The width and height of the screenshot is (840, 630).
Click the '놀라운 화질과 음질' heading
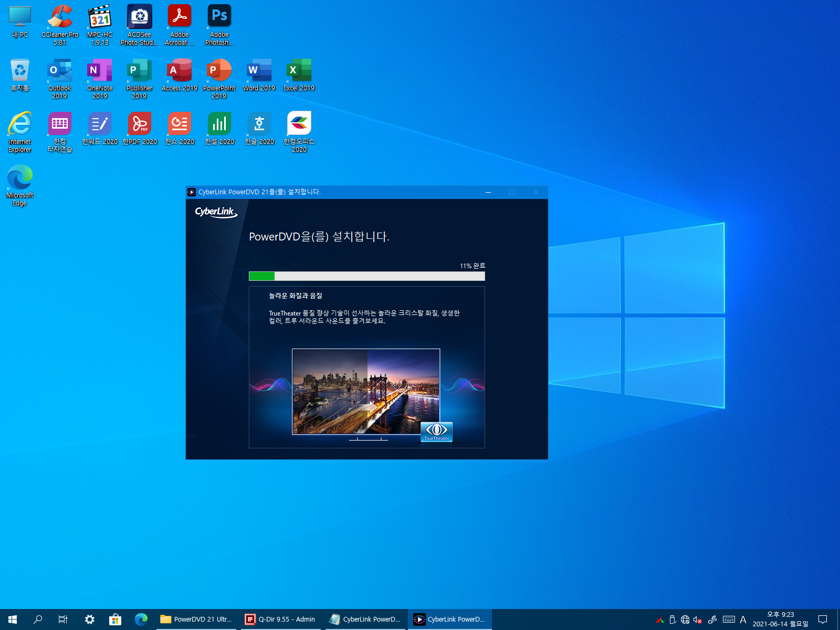(x=296, y=296)
